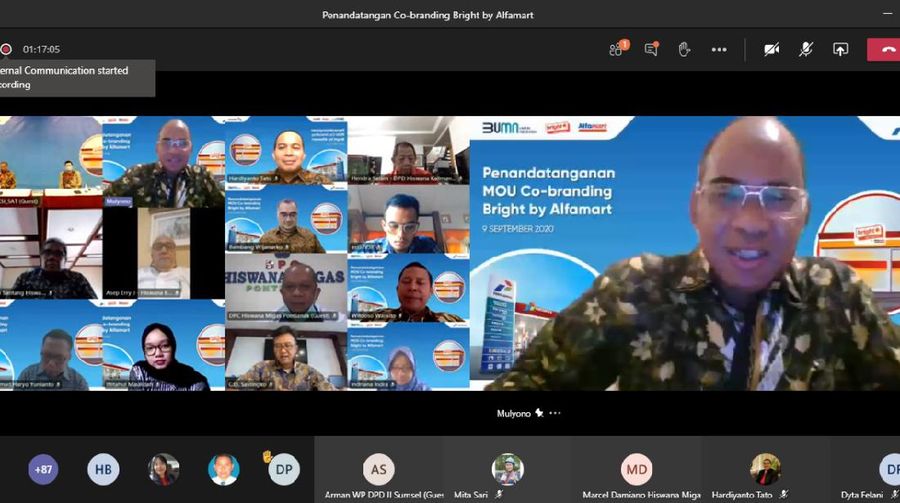The height and width of the screenshot is (503, 900).
Task: Click the muted mic icon beside Hardiyanto Tato
Action: (783, 494)
